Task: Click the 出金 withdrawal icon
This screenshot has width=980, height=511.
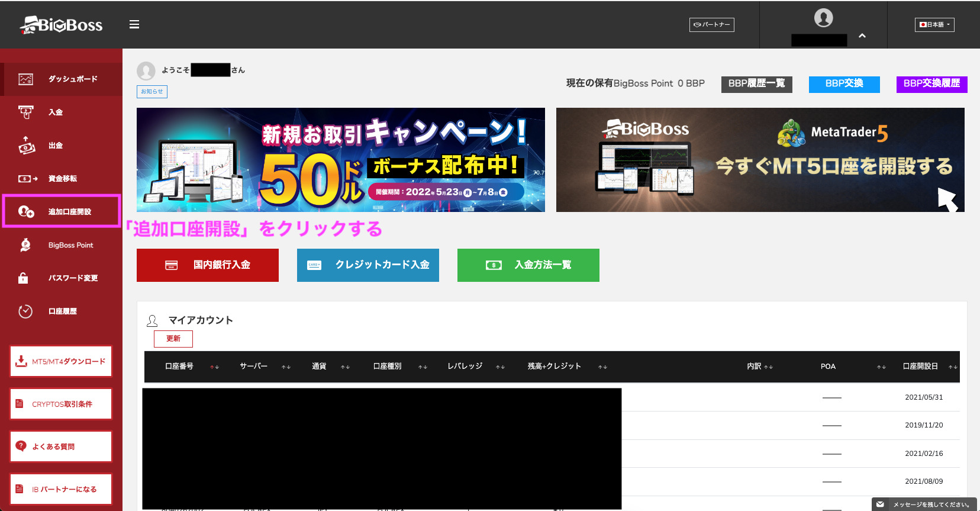Action: click(26, 146)
